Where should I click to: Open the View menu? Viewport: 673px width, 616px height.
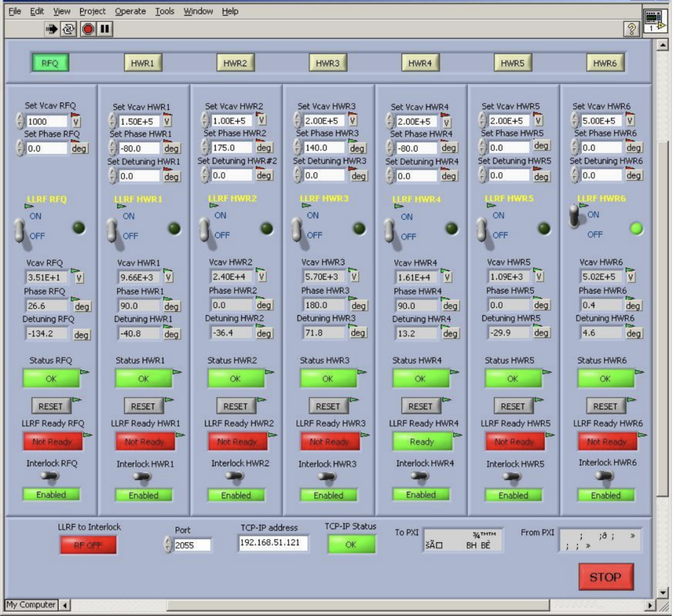coord(62,11)
